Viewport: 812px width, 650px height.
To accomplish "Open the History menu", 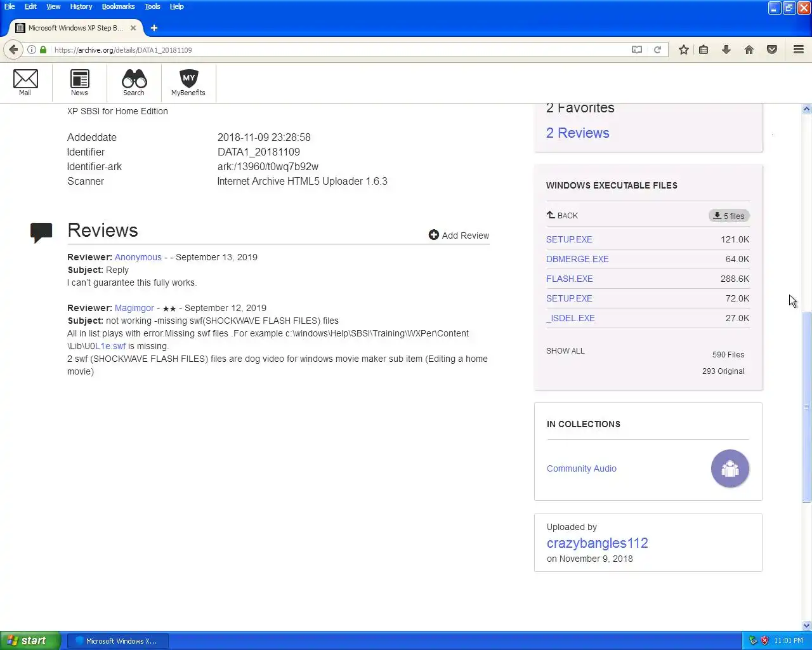I will click(x=81, y=6).
